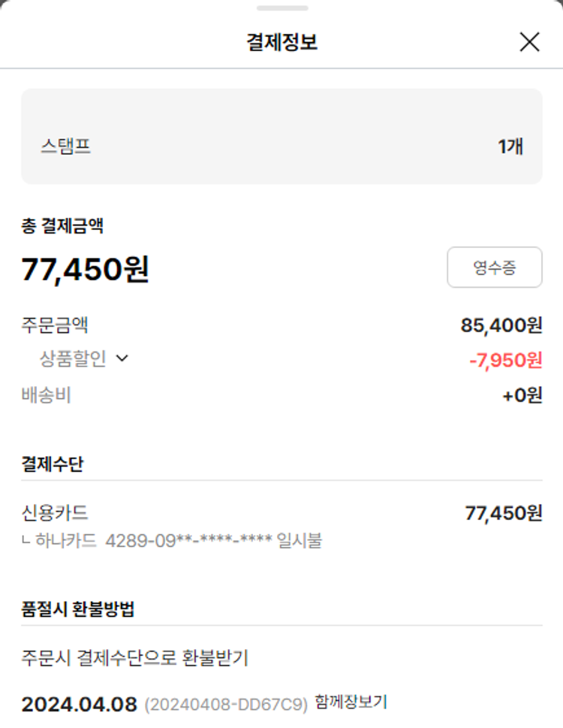Click the 상품할인 label text

pos(73,358)
